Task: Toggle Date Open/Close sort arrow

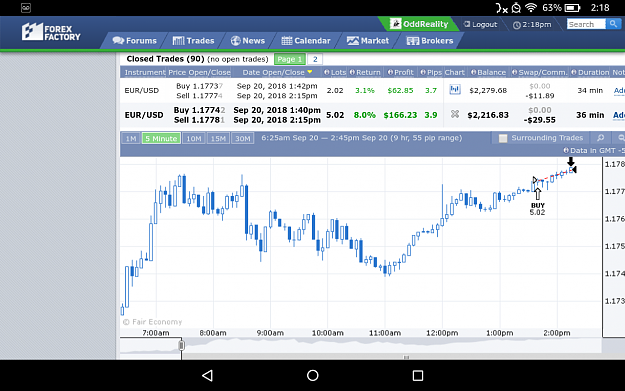Action: pyautogui.click(x=310, y=72)
